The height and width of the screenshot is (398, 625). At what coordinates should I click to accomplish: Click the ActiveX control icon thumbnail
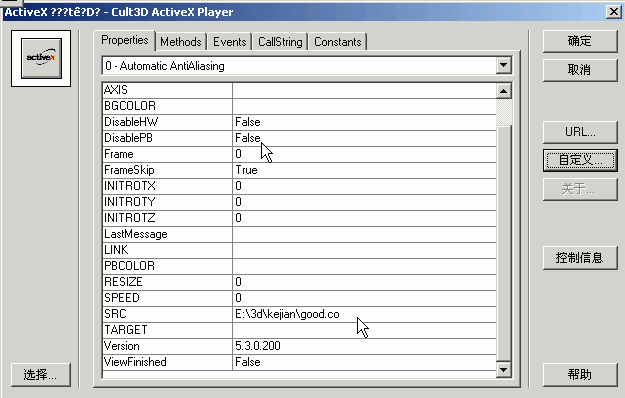41,59
